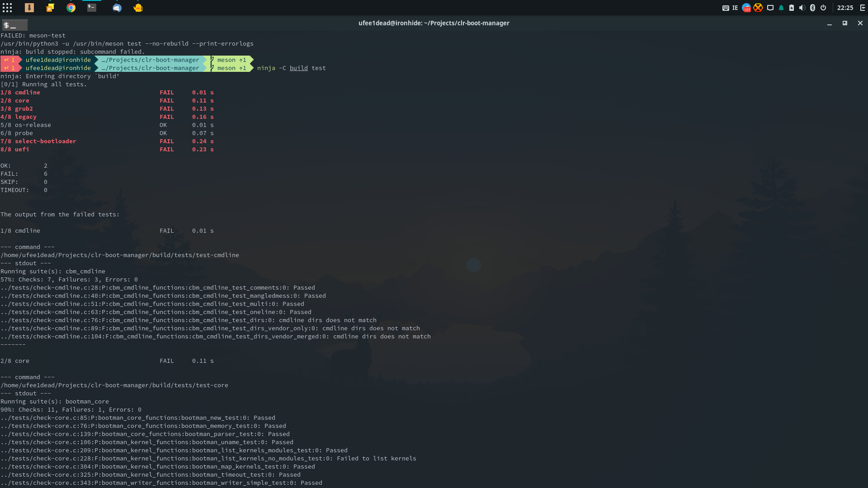Open the orange HexChat tray icon

click(758, 8)
